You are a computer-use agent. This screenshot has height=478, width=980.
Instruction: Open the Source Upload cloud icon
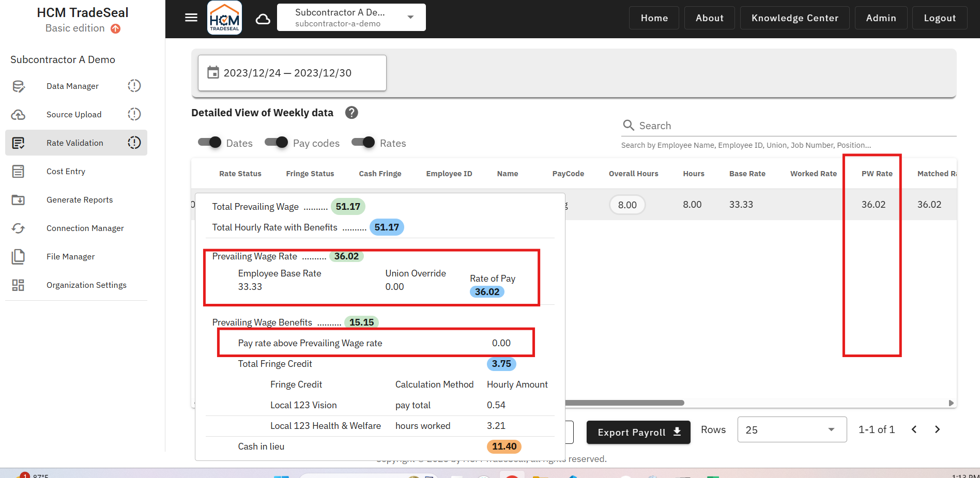tap(19, 115)
